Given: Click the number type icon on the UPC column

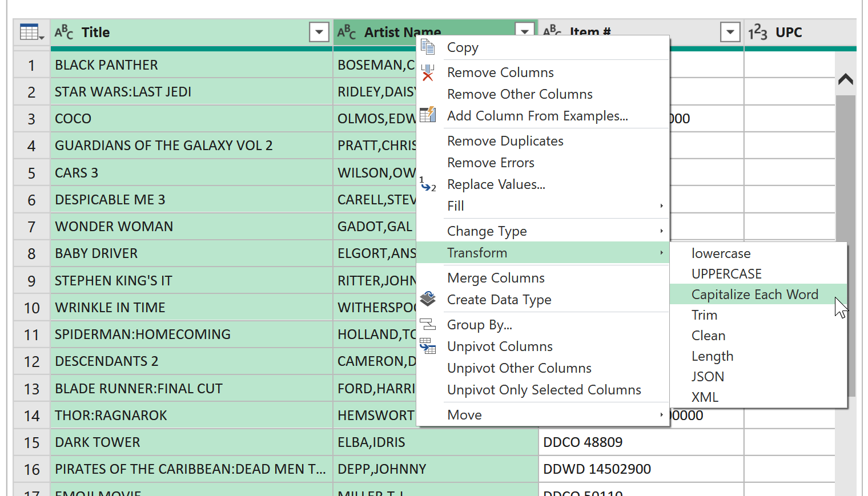Looking at the screenshot, I should [x=758, y=32].
